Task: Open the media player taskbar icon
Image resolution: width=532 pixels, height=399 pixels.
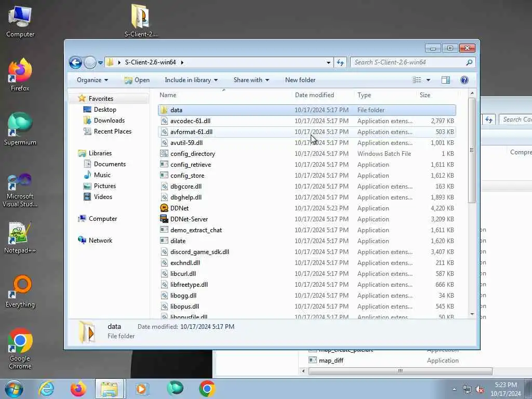Action: click(141, 389)
